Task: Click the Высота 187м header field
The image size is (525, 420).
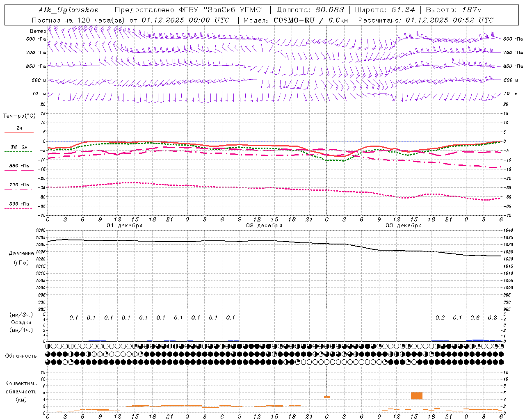Action: (454, 10)
